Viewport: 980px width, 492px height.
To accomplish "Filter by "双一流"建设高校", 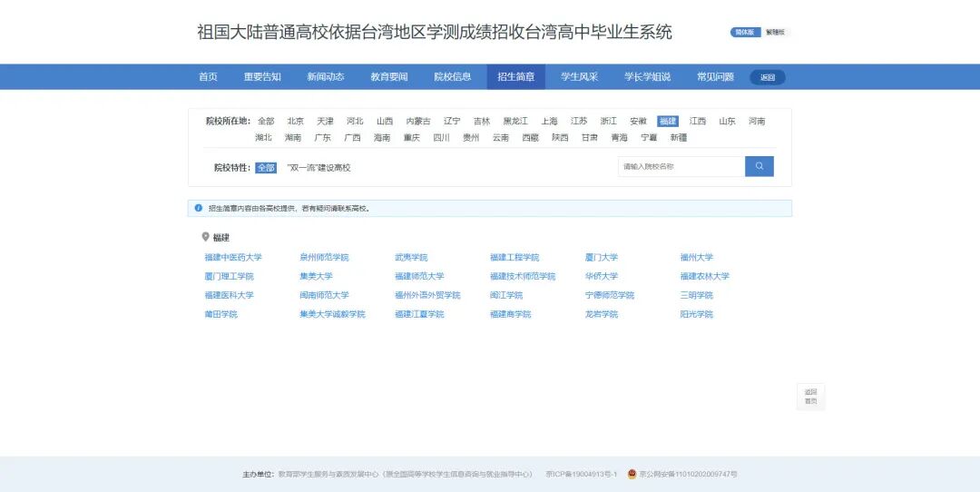I will coord(318,168).
